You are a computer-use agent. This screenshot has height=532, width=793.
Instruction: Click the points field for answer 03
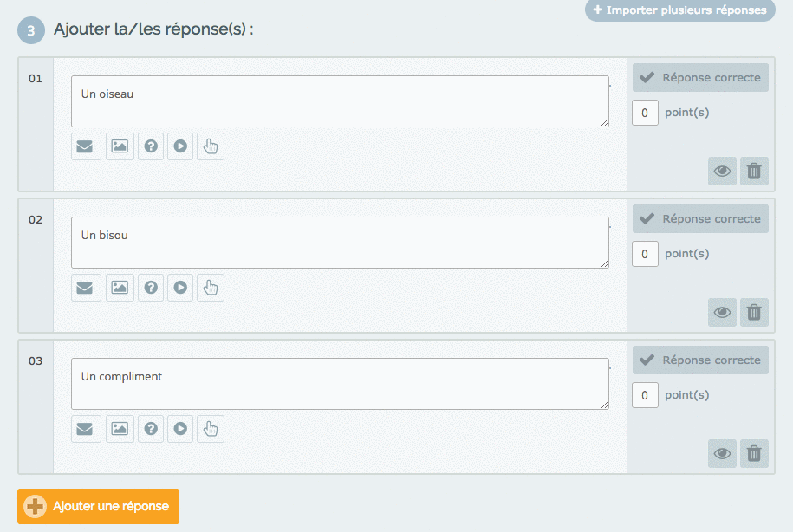click(x=645, y=395)
